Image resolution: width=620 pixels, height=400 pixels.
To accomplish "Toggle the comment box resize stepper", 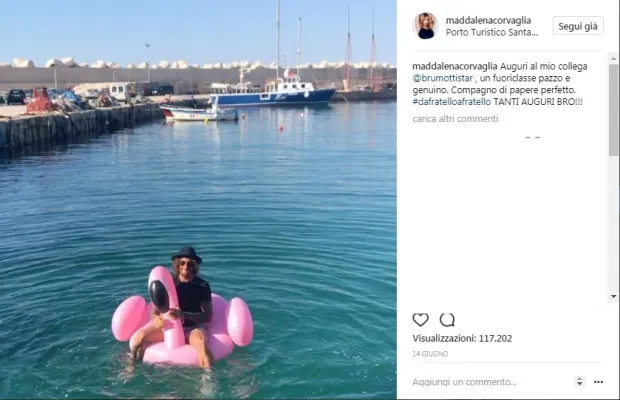I will coord(579,382).
